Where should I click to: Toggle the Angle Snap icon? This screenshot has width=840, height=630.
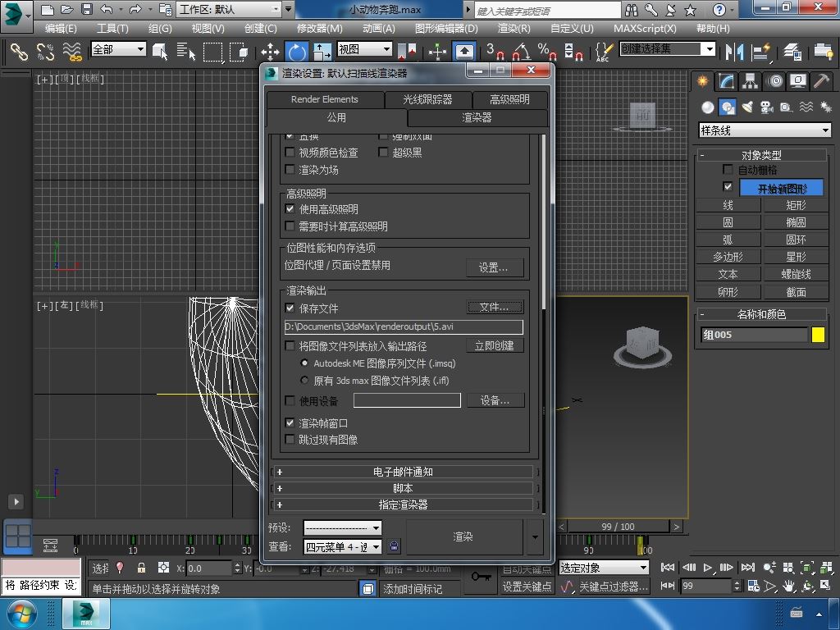coord(521,52)
